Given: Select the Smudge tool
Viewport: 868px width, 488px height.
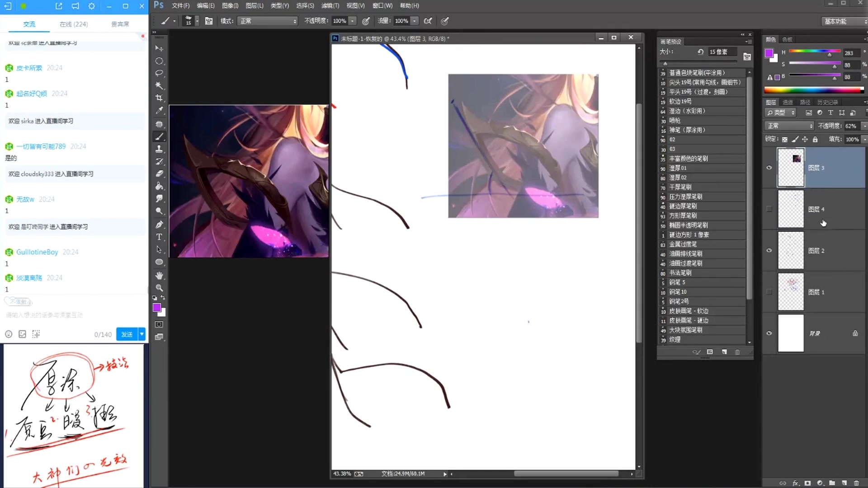Looking at the screenshot, I should point(159,198).
